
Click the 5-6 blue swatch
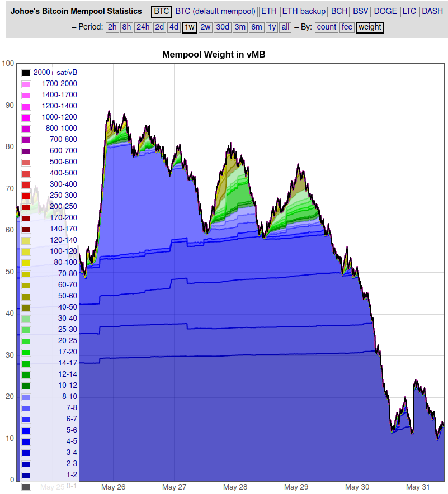26,431
